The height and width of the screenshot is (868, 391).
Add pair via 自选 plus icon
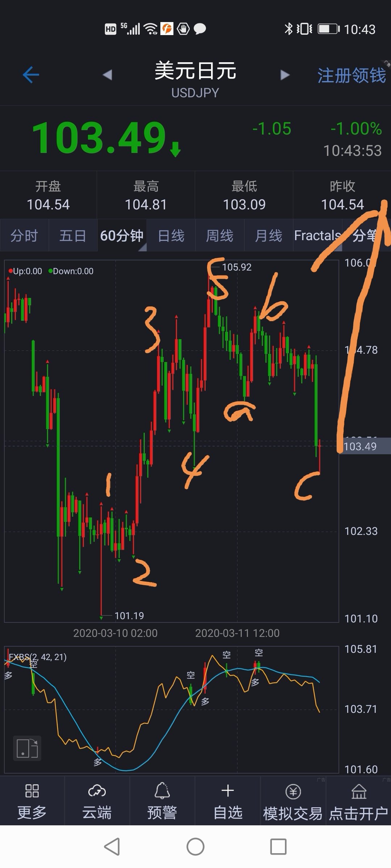pyautogui.click(x=228, y=791)
